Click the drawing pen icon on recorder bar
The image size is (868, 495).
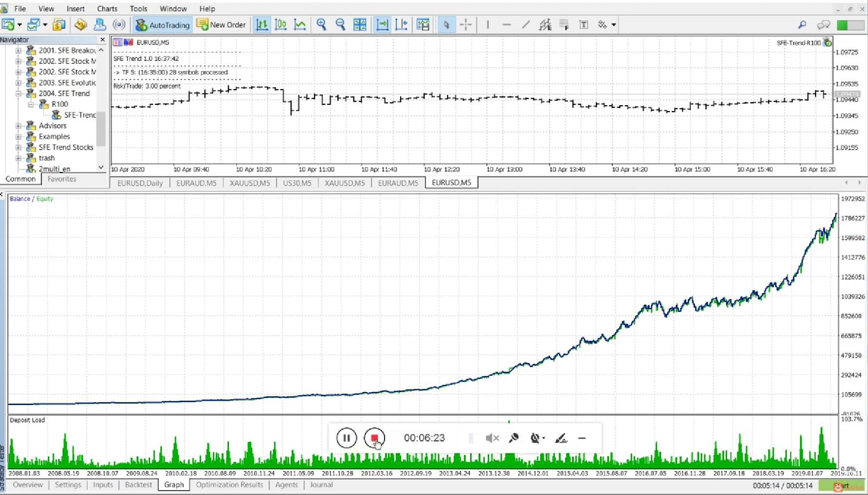tap(561, 438)
